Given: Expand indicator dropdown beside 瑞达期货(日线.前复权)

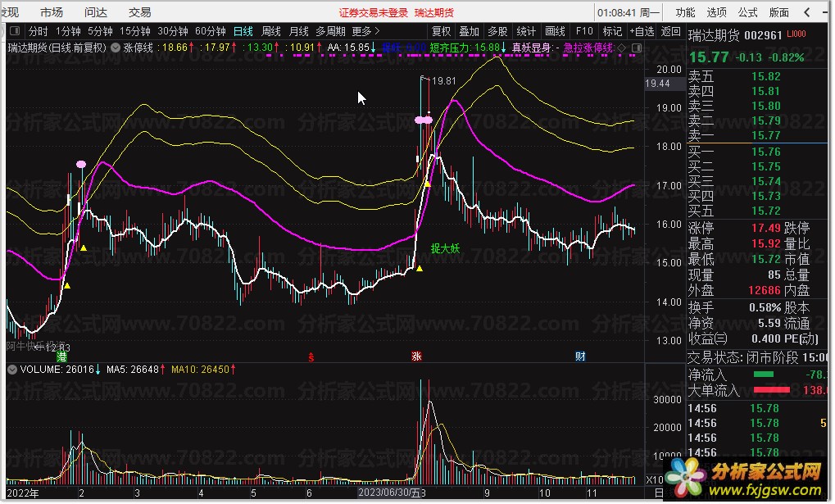Looking at the screenshot, I should click(x=115, y=48).
